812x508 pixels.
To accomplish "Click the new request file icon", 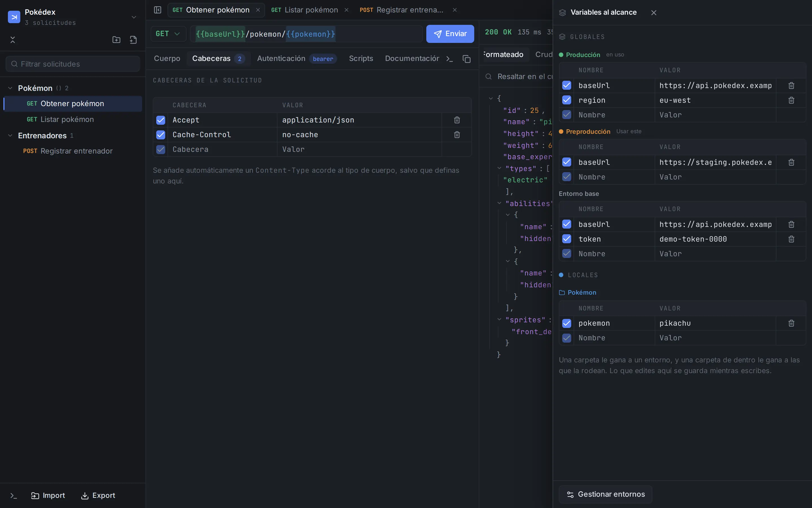I will 133,40.
